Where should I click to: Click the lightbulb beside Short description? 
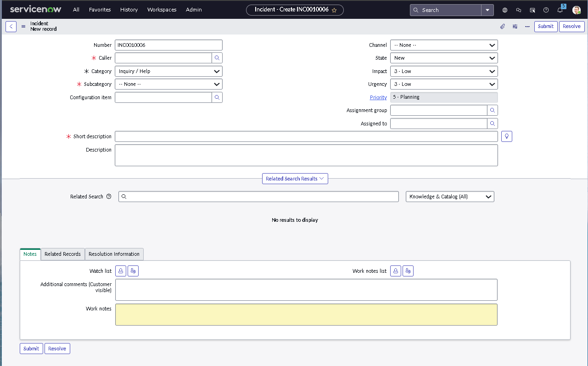click(506, 136)
